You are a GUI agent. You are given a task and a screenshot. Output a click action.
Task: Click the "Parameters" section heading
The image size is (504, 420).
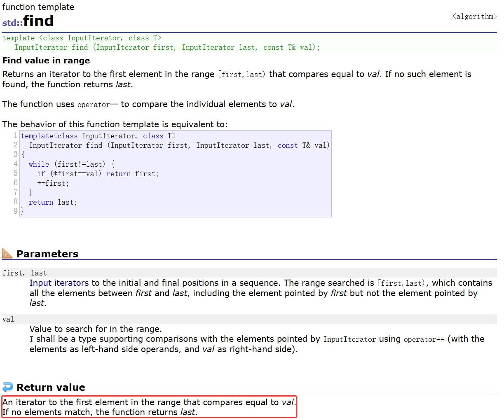[47, 254]
